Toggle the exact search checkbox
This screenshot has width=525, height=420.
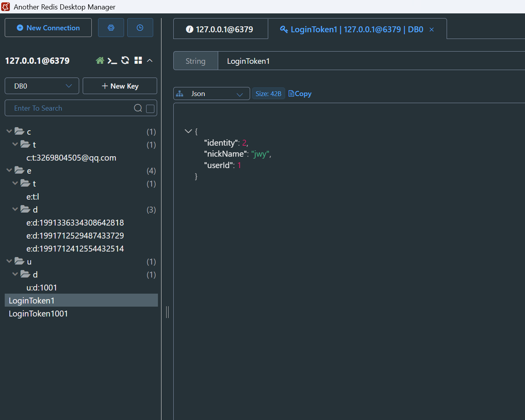150,109
